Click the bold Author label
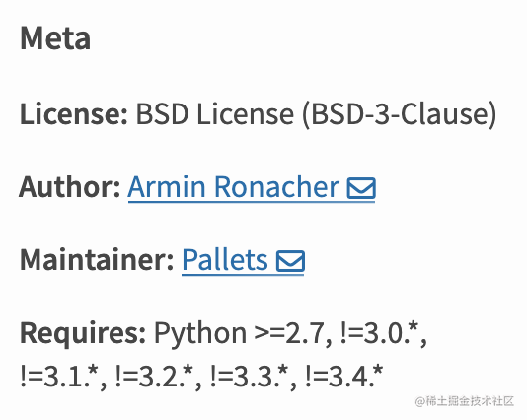527x420 pixels. [x=70, y=187]
